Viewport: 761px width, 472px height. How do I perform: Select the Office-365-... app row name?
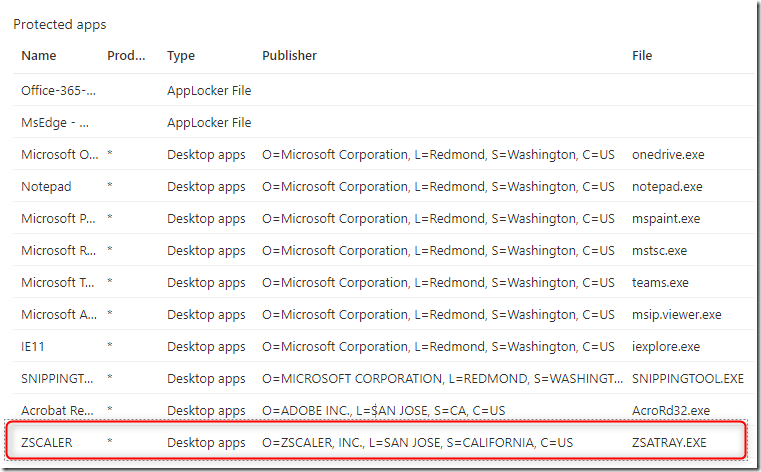[58, 91]
